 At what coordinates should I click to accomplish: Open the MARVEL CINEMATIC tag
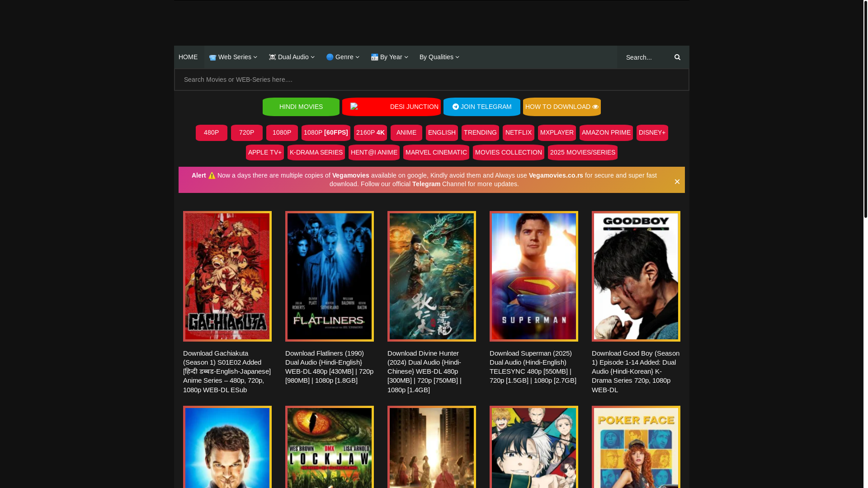click(436, 153)
